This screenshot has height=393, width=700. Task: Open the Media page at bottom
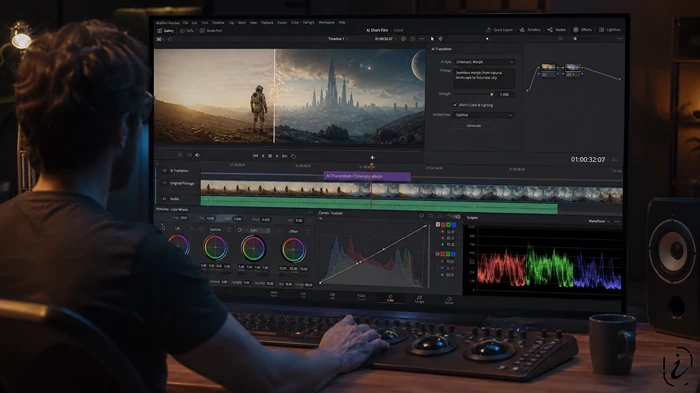tap(274, 293)
